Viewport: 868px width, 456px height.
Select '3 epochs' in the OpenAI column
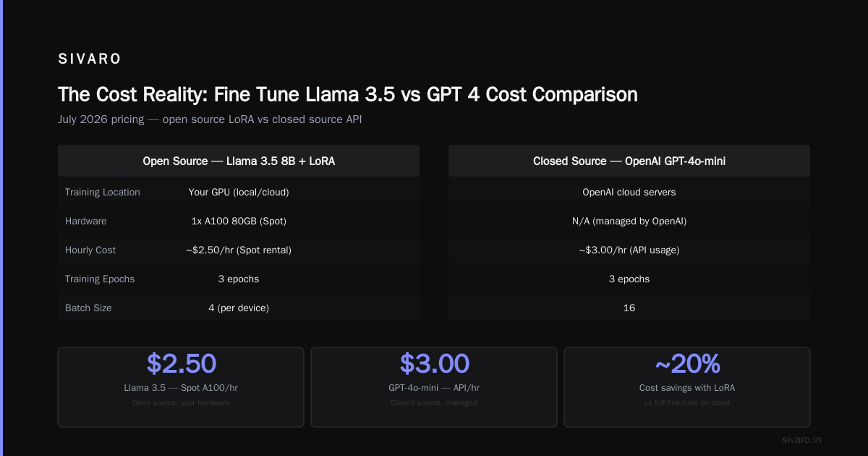click(629, 279)
